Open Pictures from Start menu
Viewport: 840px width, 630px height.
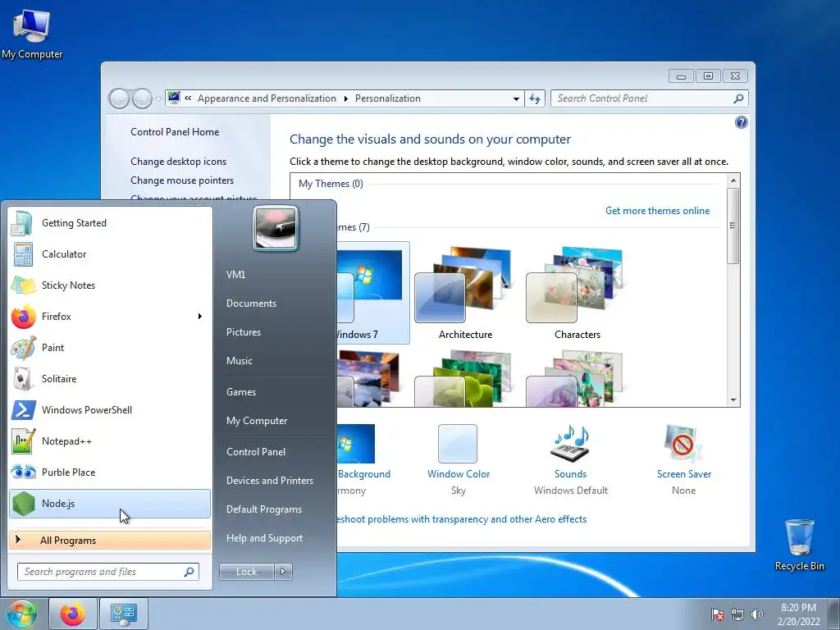[243, 332]
